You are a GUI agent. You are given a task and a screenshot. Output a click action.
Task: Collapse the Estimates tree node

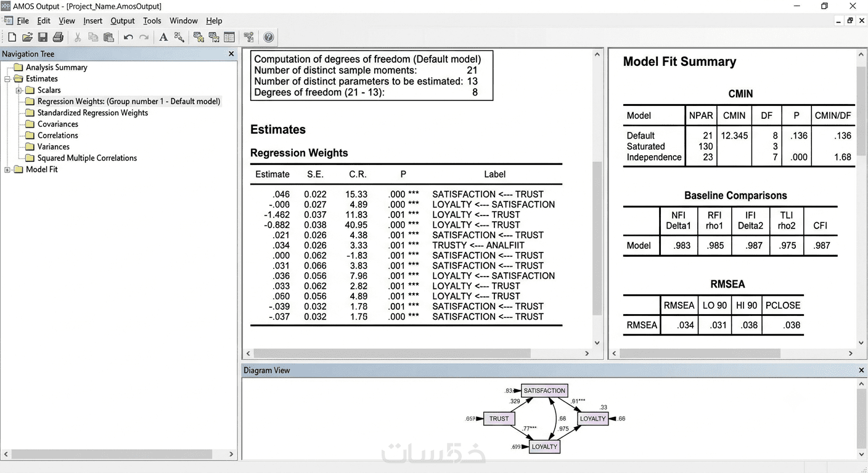[x=7, y=79]
